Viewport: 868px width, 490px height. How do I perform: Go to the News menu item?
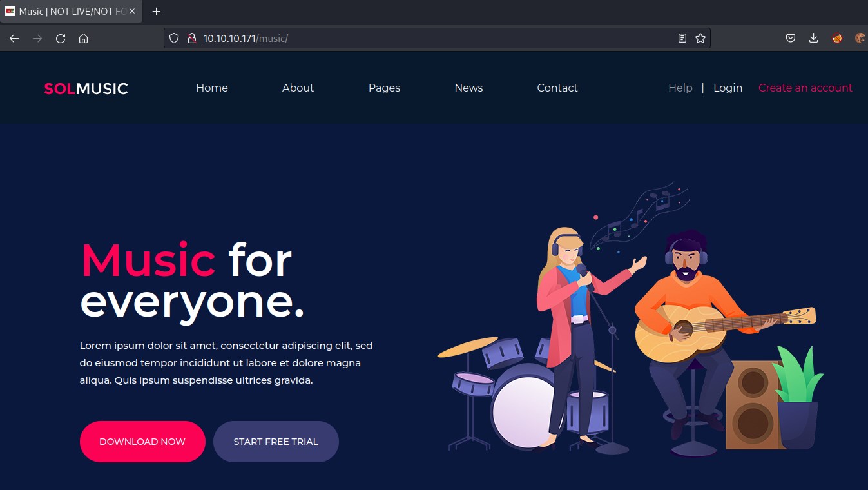(468, 88)
